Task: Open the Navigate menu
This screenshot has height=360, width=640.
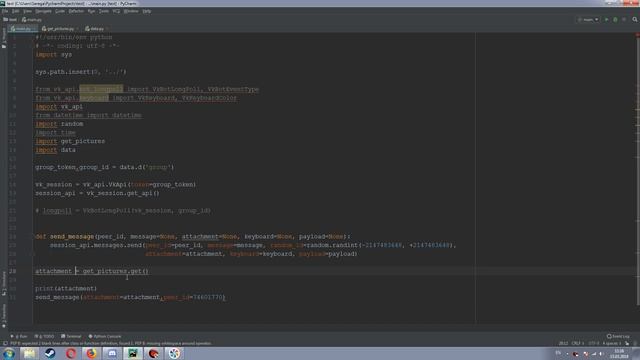Action: (43, 11)
